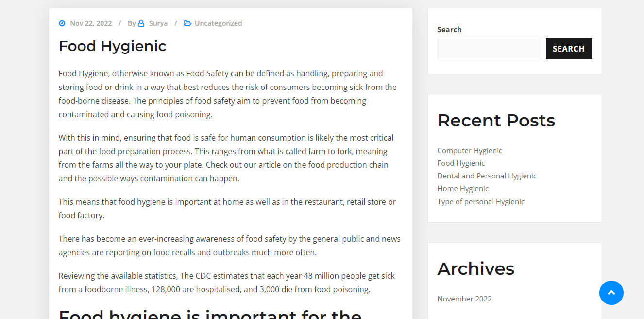Click the Food hygiene is important heading
The height and width of the screenshot is (319, 644).
(210, 314)
